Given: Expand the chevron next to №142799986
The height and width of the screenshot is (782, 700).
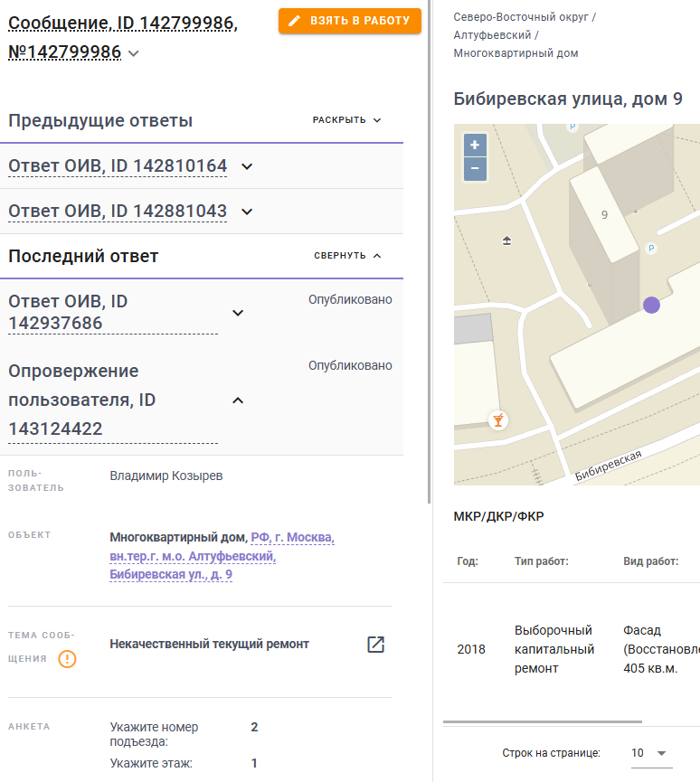Looking at the screenshot, I should [133, 53].
